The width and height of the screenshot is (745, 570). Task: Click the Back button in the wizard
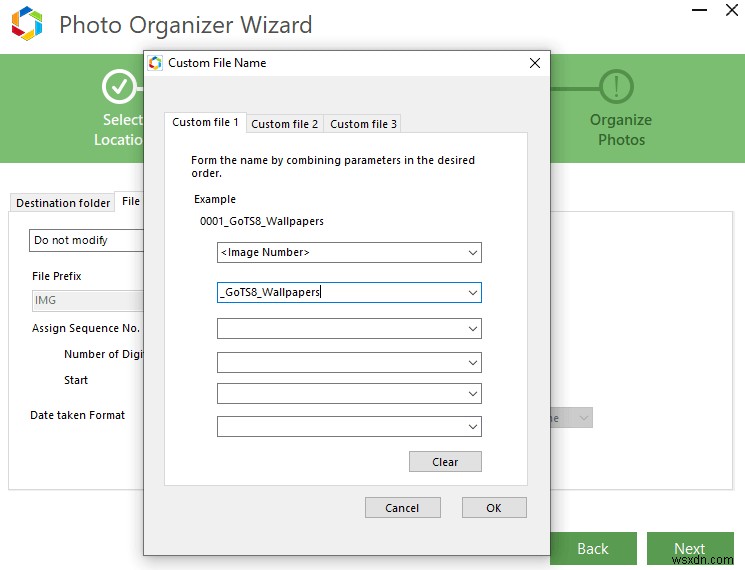593,549
